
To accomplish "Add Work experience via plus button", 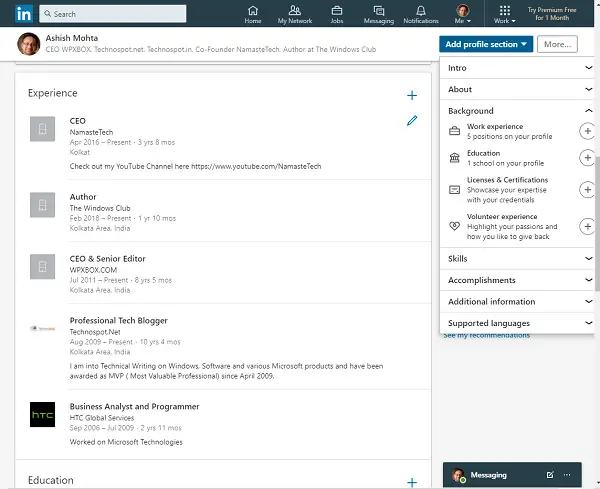I will tap(587, 131).
